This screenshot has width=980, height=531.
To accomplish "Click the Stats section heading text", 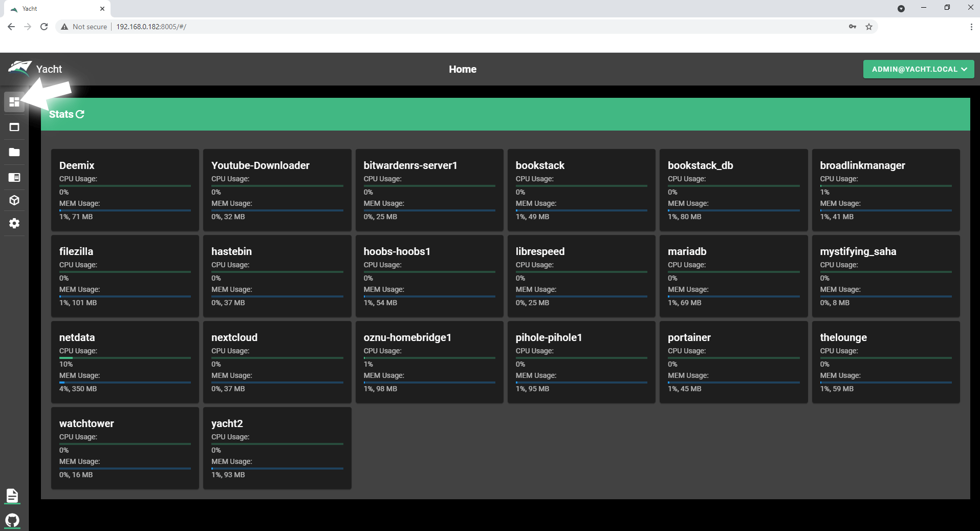I will tap(61, 114).
